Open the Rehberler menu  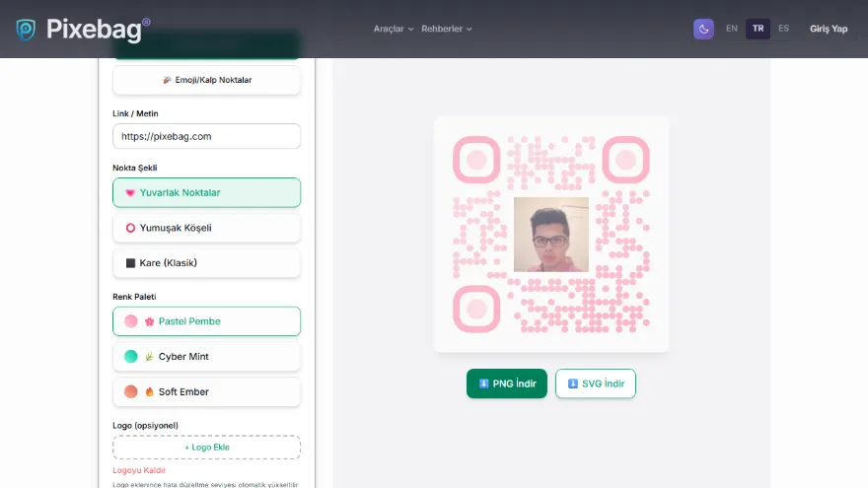tap(446, 29)
